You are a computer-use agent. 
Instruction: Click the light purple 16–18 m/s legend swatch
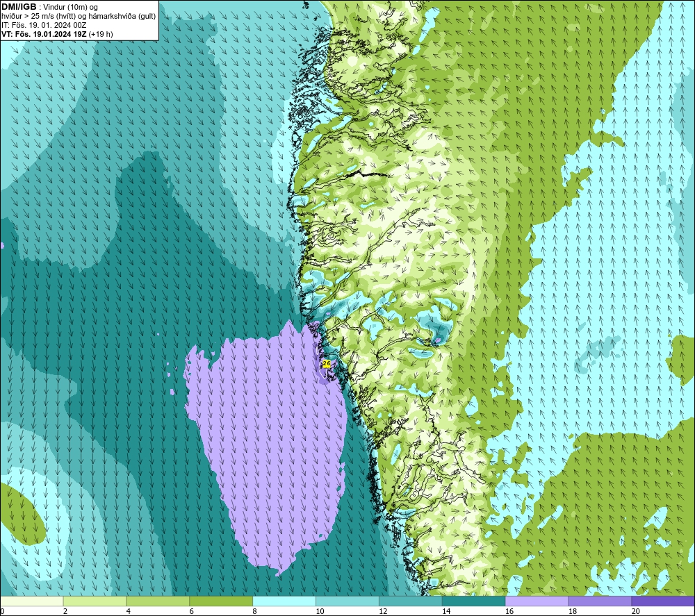click(537, 601)
